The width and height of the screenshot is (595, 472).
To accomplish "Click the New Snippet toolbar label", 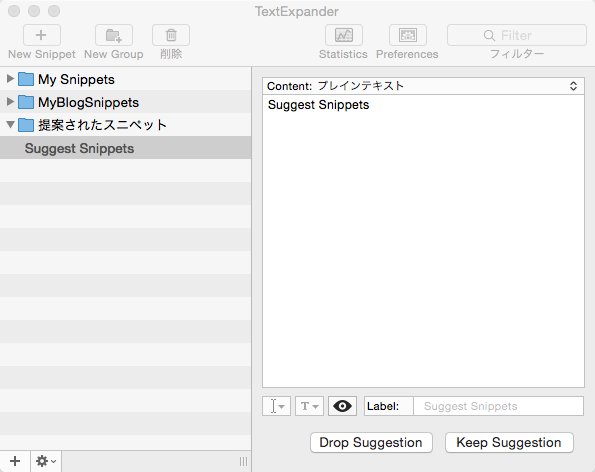I will pos(42,54).
